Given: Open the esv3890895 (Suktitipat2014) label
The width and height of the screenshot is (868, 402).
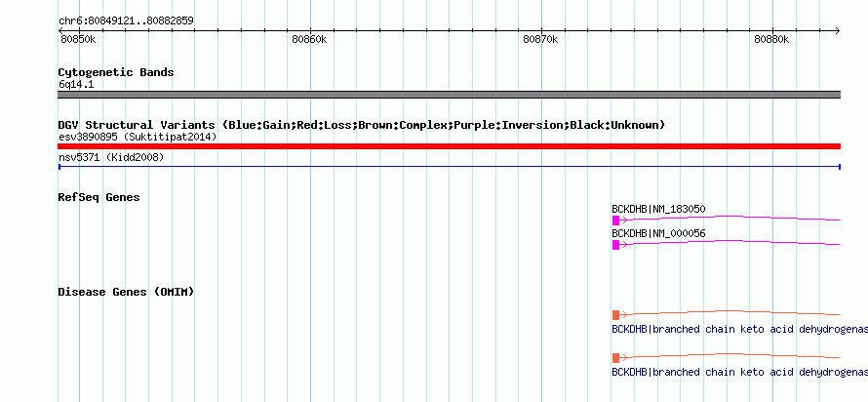Looking at the screenshot, I should click(x=138, y=137).
